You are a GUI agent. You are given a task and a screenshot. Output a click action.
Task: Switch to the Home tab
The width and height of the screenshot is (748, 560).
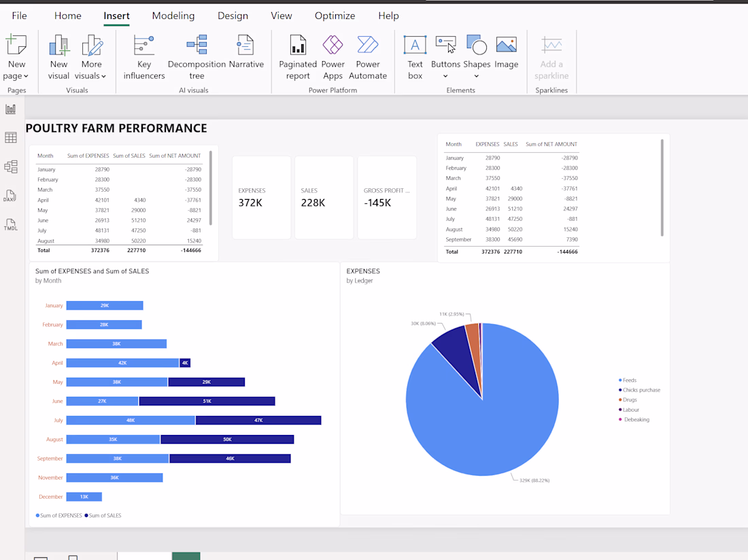pos(68,16)
